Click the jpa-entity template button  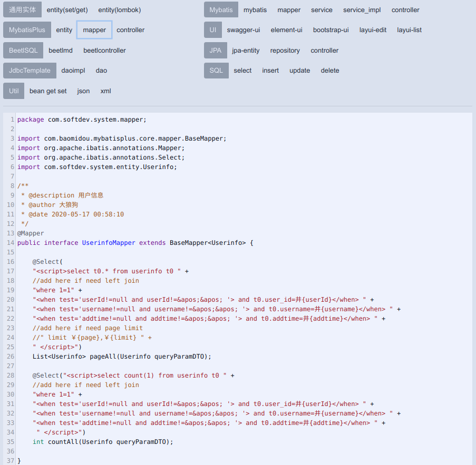[246, 51]
